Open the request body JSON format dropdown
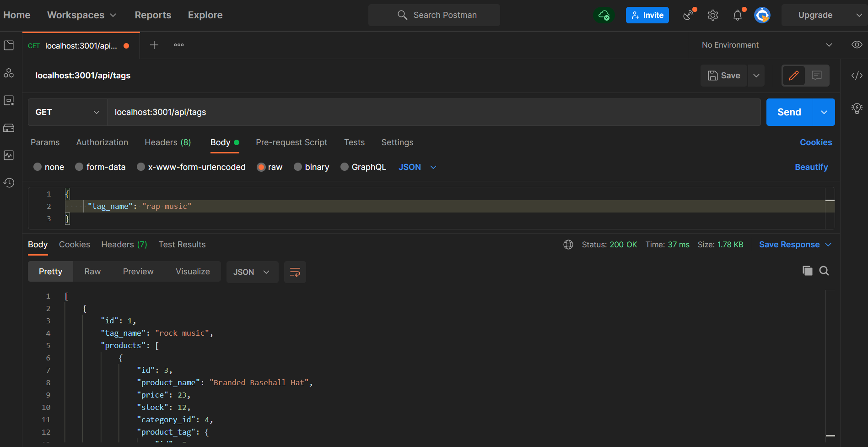Viewport: 868px width, 447px height. (417, 167)
